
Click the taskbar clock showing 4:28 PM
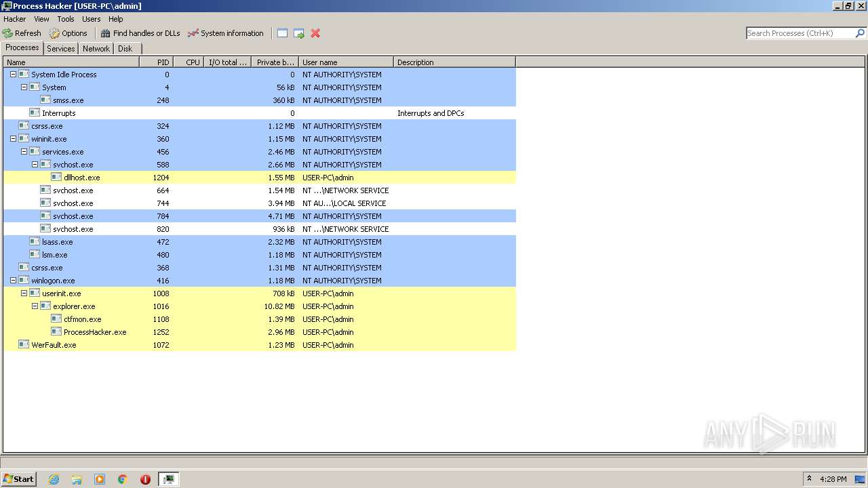coord(833,479)
